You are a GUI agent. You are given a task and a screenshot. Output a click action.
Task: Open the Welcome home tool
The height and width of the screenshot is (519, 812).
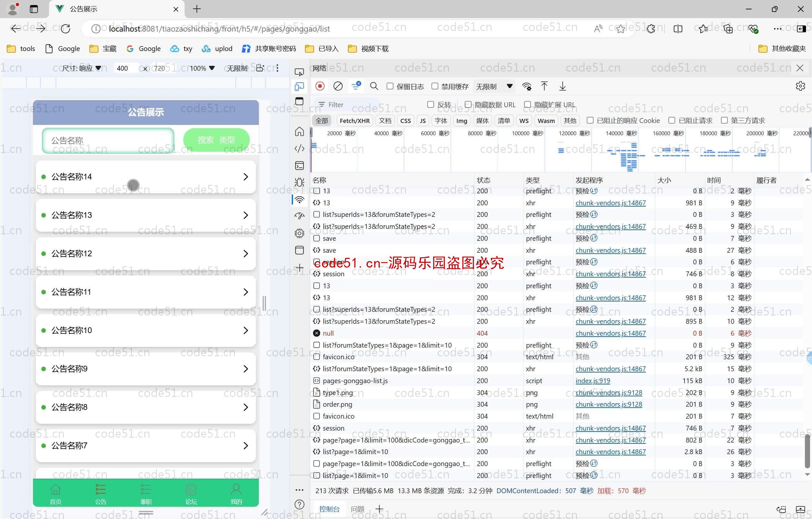click(299, 131)
